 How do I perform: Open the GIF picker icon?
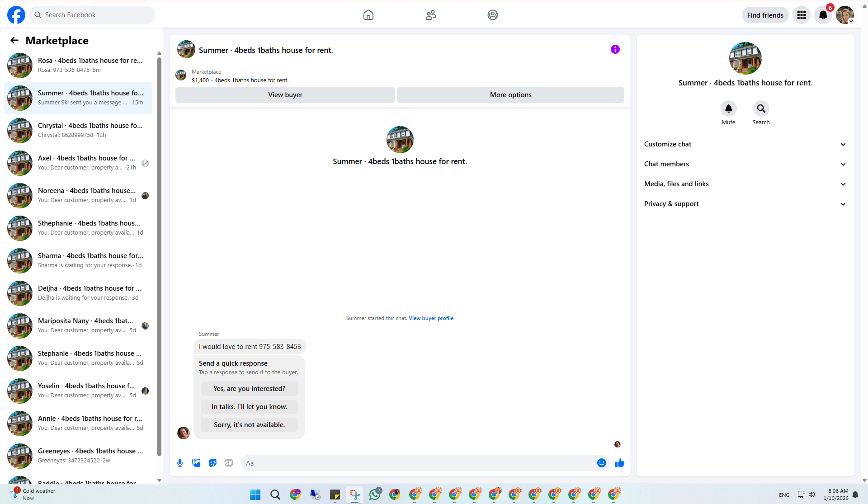229,463
